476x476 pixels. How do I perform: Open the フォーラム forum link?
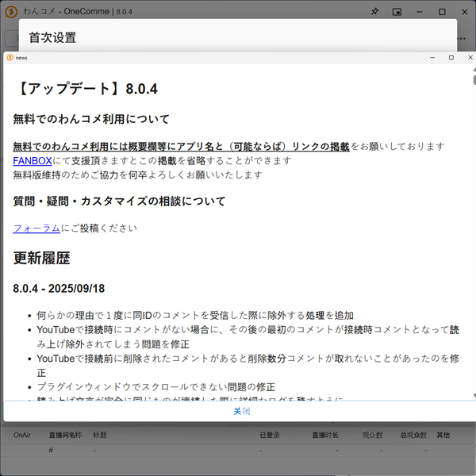pos(36,228)
